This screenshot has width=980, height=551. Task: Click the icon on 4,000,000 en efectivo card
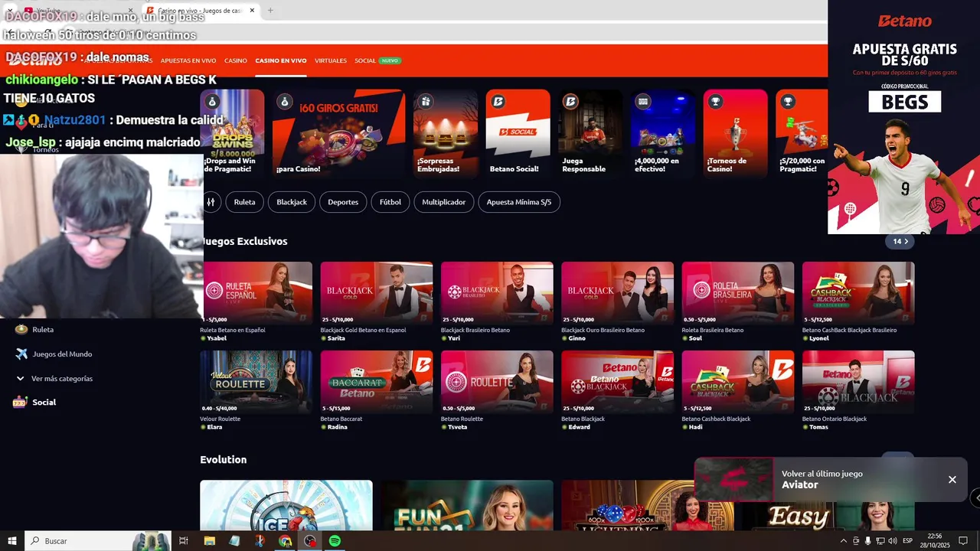(x=643, y=102)
